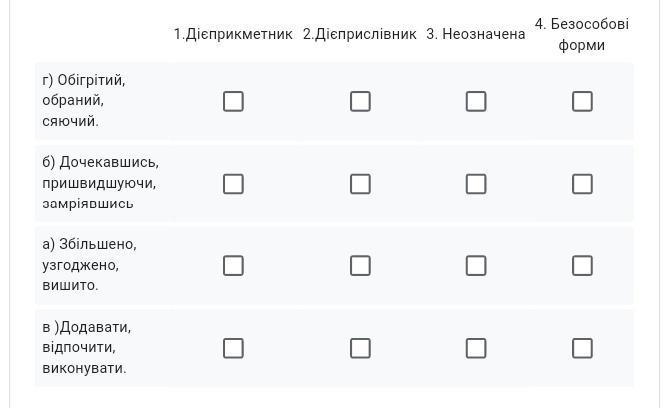663x408 pixels.
Task: Check Неозначена for row г) Обігрітий
Action: 476,101
